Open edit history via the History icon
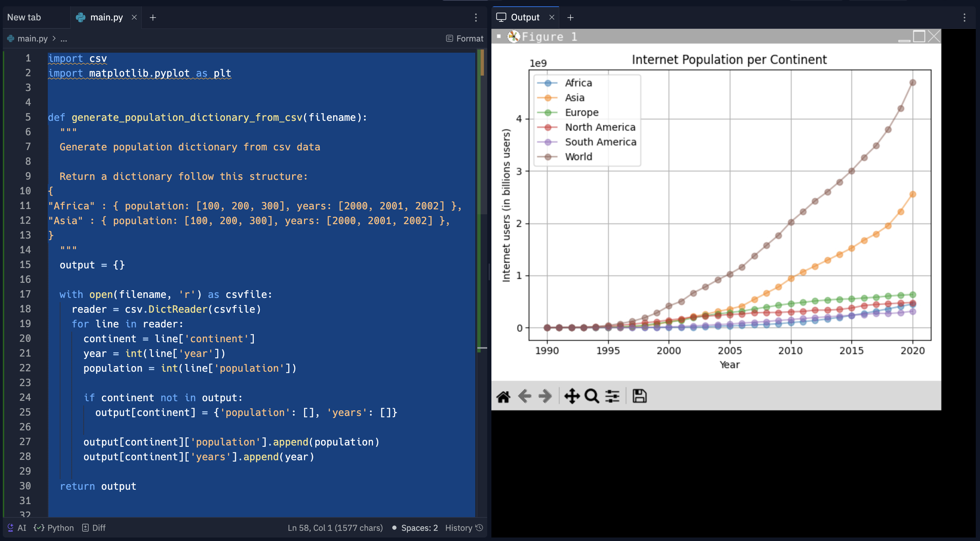Viewport: 980px width, 541px height. coord(479,528)
